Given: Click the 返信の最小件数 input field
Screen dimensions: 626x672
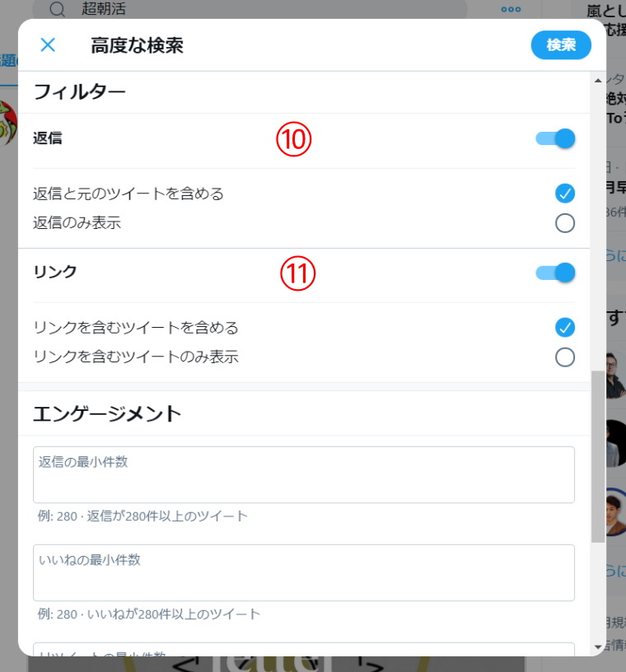Looking at the screenshot, I should click(x=304, y=475).
